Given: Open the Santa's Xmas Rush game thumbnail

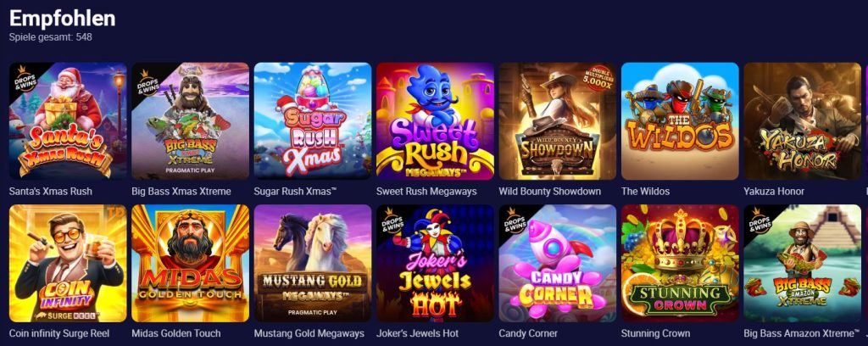Looking at the screenshot, I should [68, 120].
